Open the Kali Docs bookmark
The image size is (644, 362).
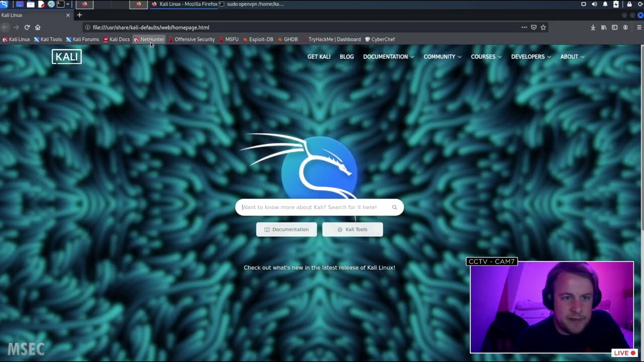pos(116,39)
